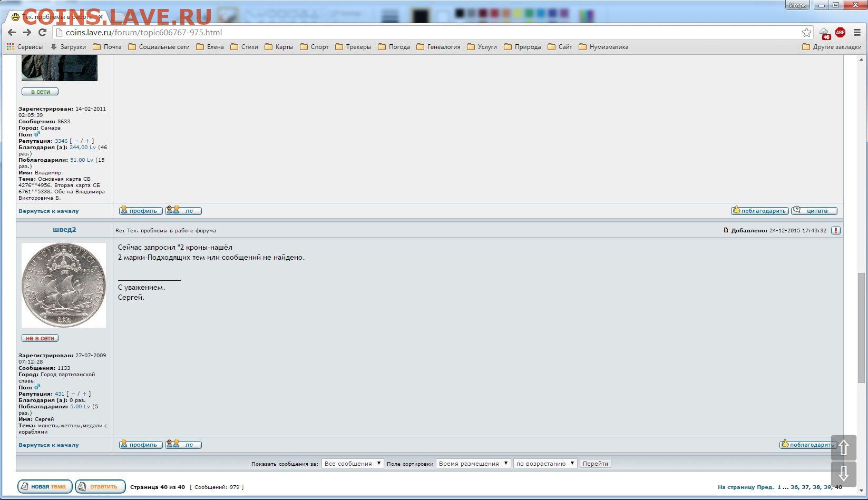Open the AdBlock Plus extension icon
Screen dimensions: 868x500
coord(840,33)
